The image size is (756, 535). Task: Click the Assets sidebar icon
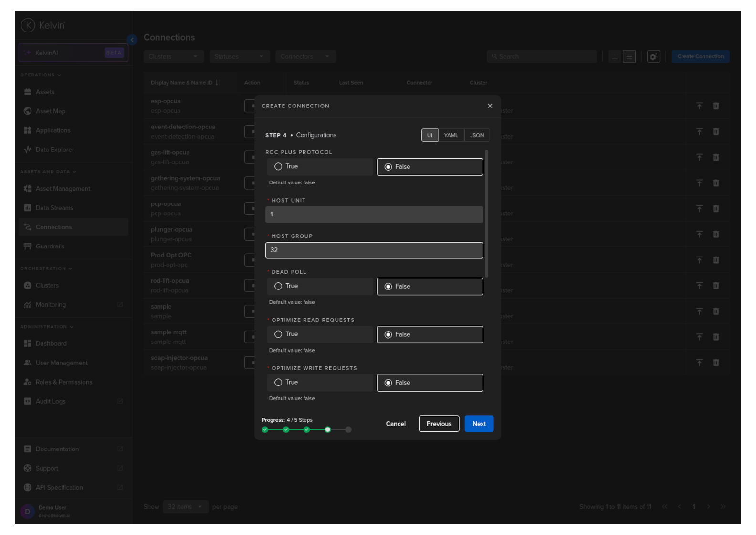coord(28,92)
